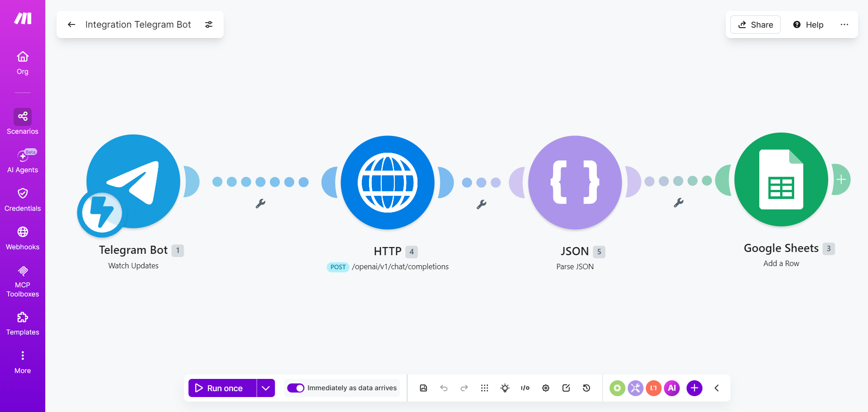Open the Notes tool

(566, 388)
